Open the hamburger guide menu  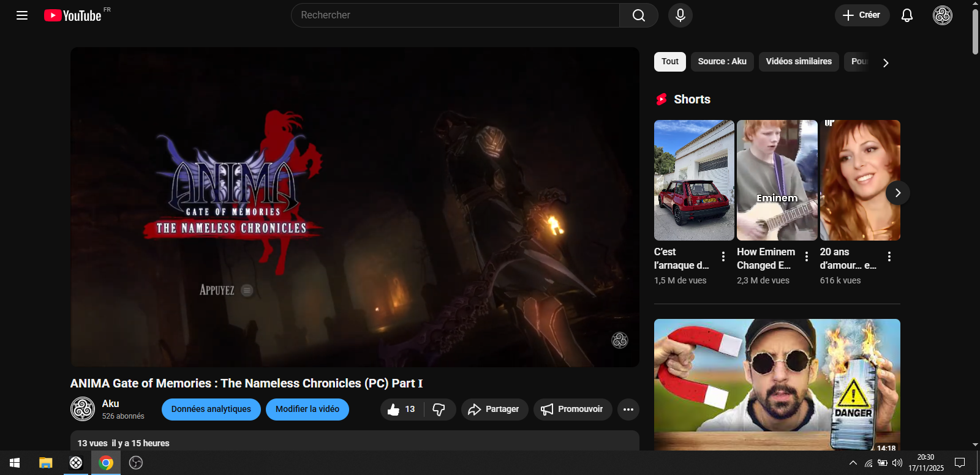(22, 15)
